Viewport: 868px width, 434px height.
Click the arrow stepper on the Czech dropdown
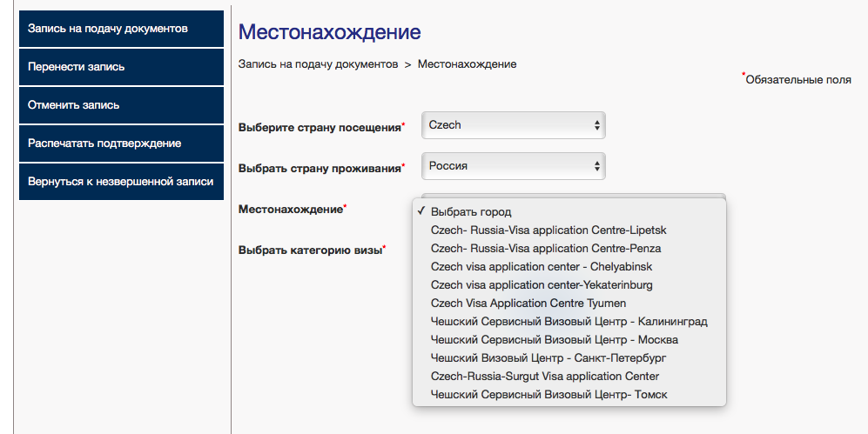pos(596,125)
